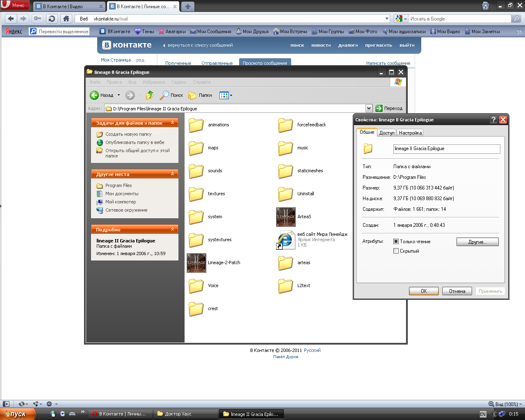Viewport: 525px width, 420px height.
Task: Collapse the file and folder tasks panel
Action: 173,123
